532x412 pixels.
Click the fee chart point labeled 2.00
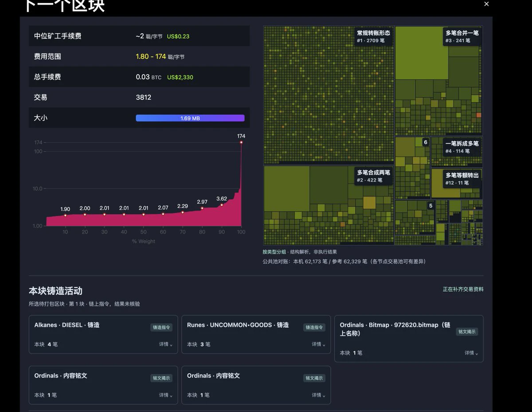tap(85, 215)
